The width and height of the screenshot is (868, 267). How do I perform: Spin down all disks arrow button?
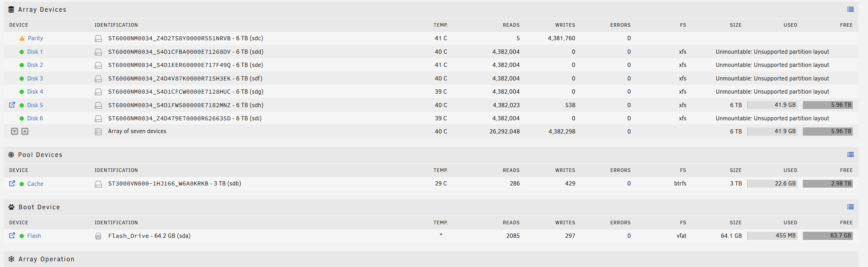[15, 131]
